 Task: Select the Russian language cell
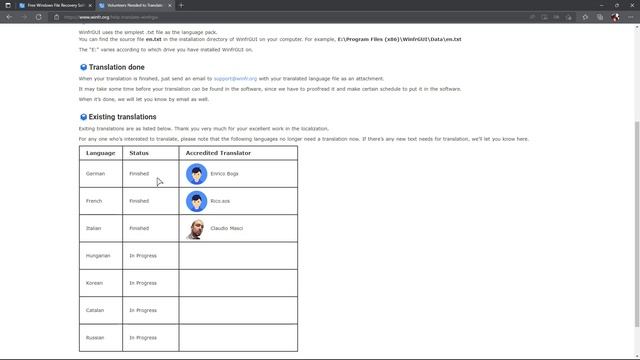coord(101,338)
